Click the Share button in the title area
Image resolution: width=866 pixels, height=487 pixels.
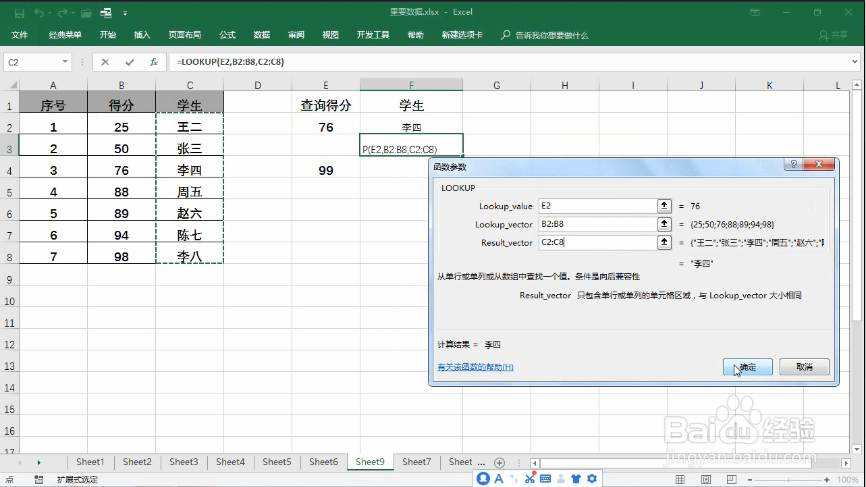pos(833,35)
